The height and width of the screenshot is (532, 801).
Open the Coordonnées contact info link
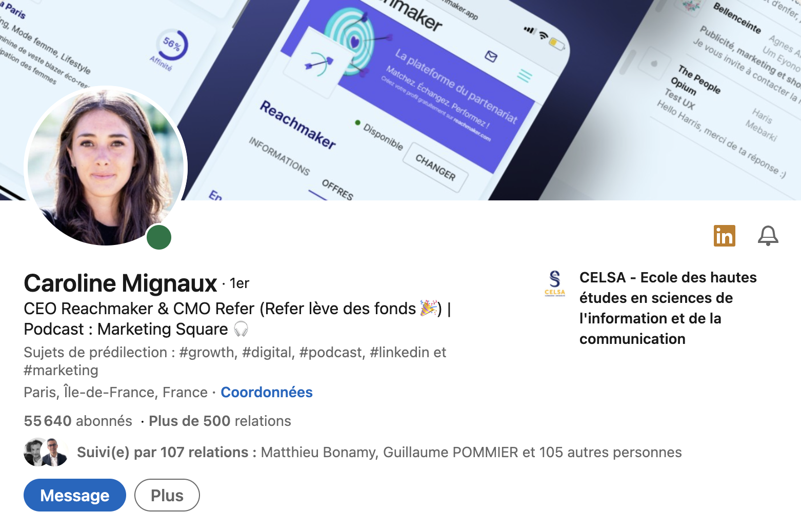(x=267, y=392)
